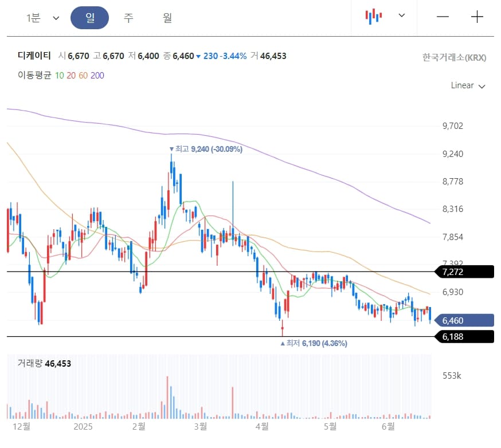
Task: Click the 2월 date axis label
Action: click(x=139, y=426)
